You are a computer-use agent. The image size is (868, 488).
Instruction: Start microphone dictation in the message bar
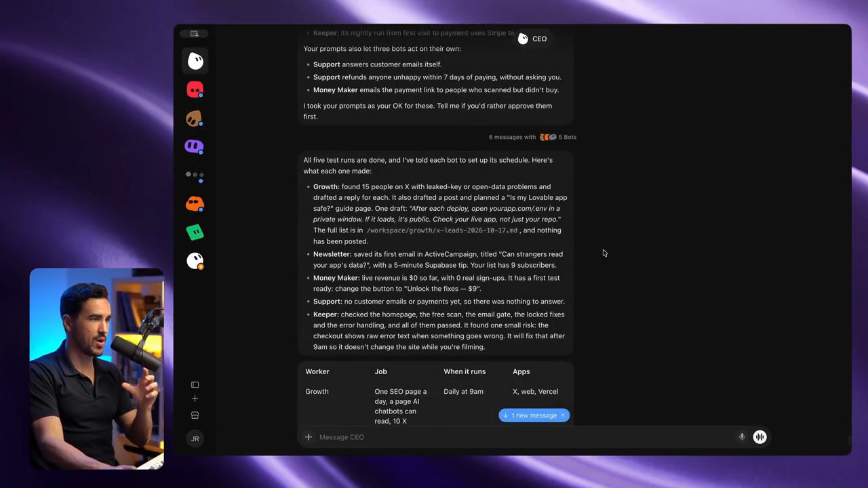coord(742,437)
